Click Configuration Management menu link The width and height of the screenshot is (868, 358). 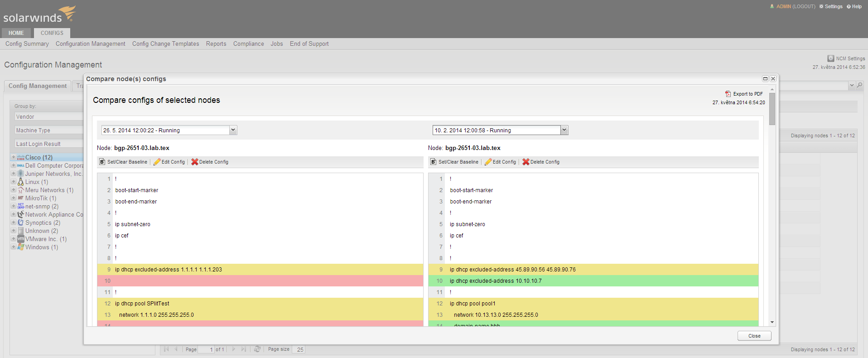[91, 44]
